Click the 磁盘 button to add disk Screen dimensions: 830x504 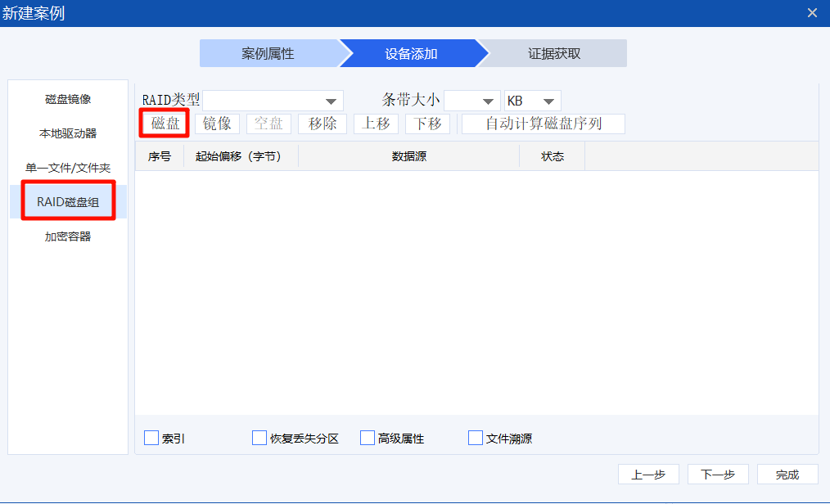point(165,124)
